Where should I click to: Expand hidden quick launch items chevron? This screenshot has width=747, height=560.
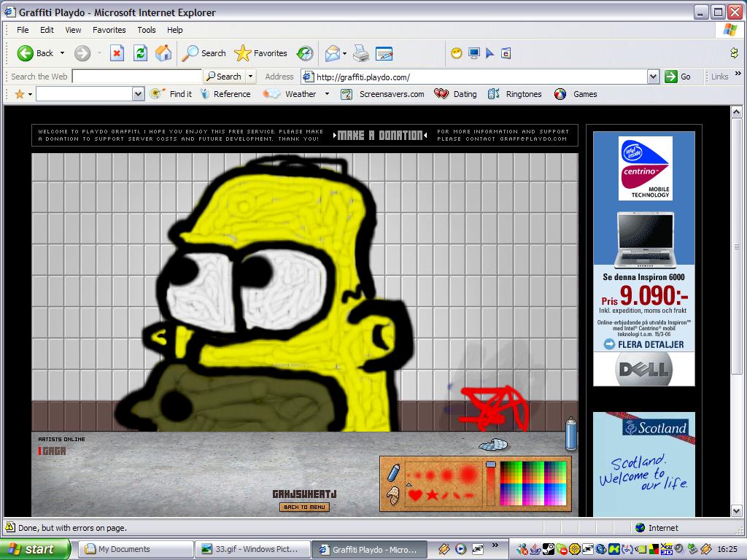pyautogui.click(x=495, y=545)
